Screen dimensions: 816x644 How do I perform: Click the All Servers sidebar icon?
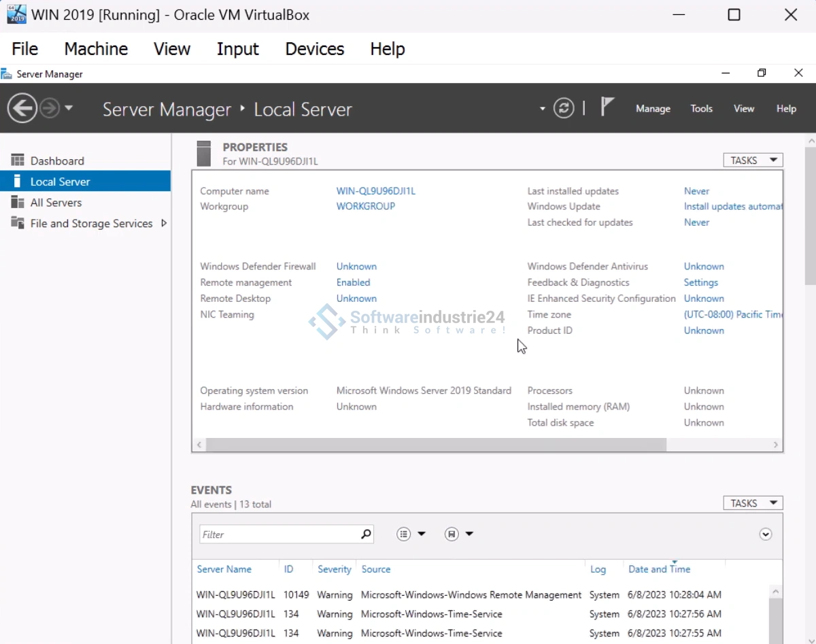18,203
